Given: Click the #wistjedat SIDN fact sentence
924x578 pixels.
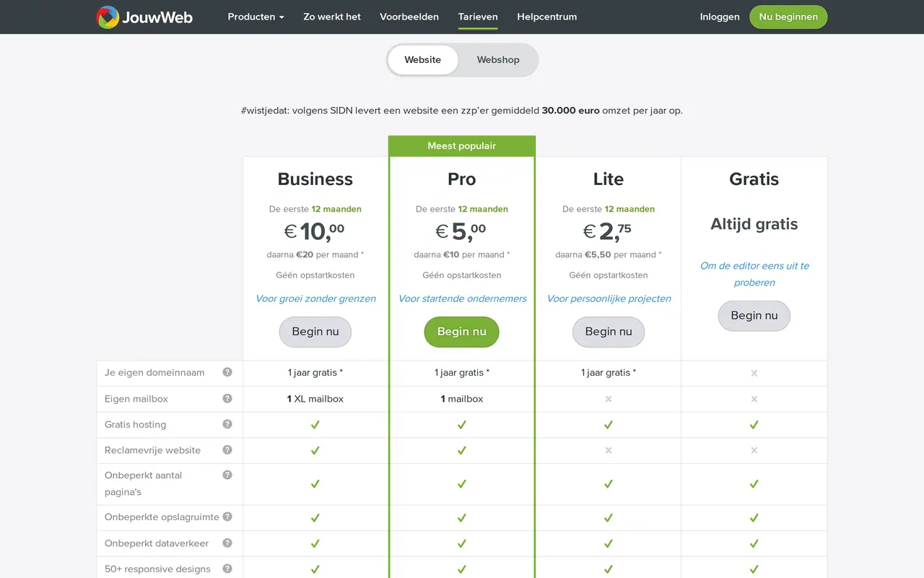Looking at the screenshot, I should [462, 111].
